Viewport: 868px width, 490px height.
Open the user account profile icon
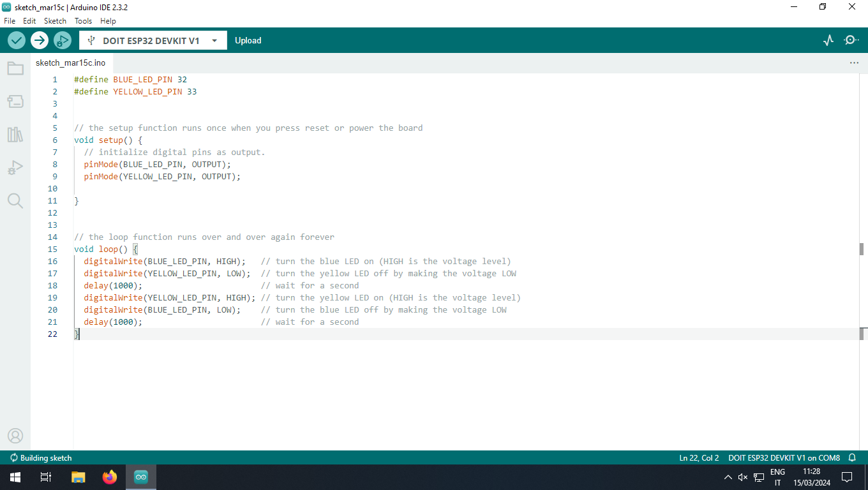[15, 436]
